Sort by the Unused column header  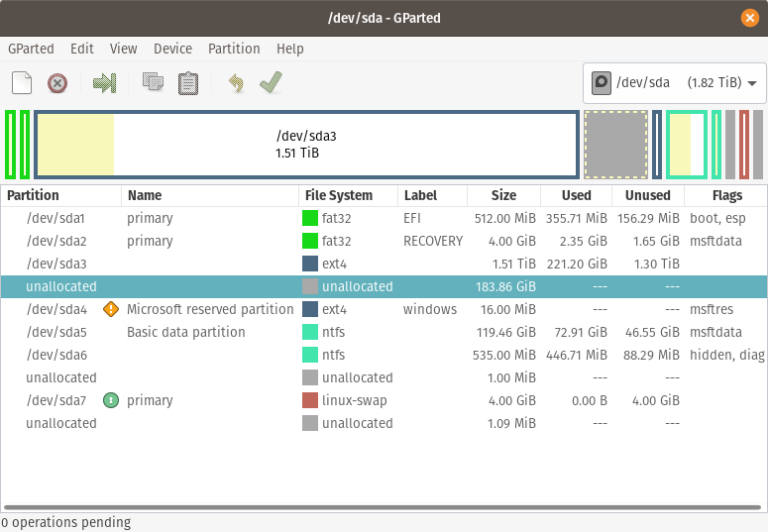pyautogui.click(x=648, y=195)
